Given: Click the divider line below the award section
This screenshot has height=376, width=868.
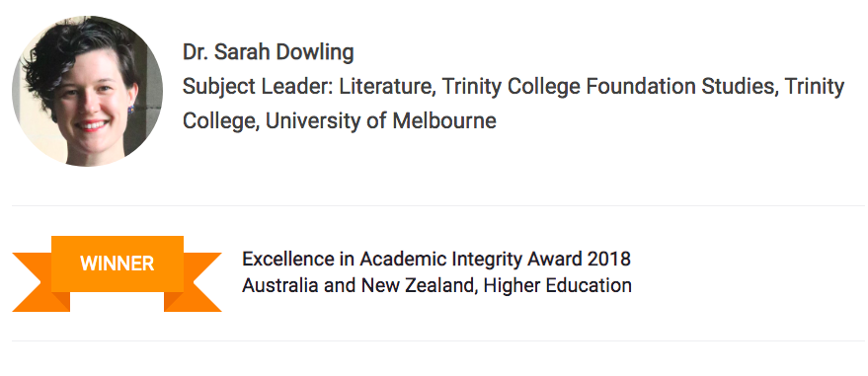Looking at the screenshot, I should coord(438,340).
